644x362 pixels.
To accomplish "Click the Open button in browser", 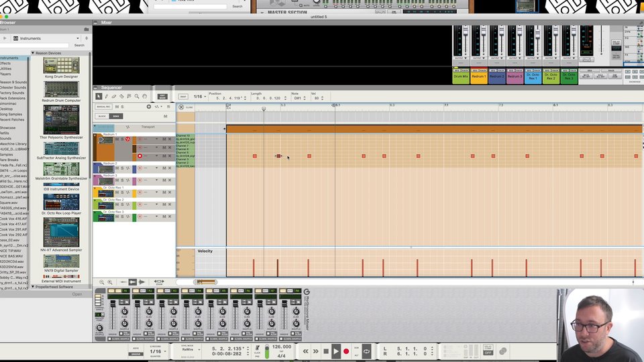I will tap(77, 294).
